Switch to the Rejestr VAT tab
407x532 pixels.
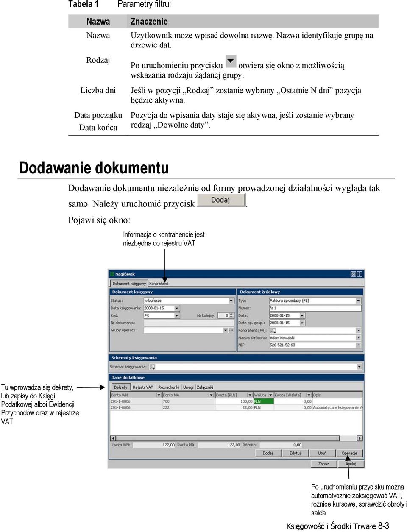pyautogui.click(x=143, y=387)
